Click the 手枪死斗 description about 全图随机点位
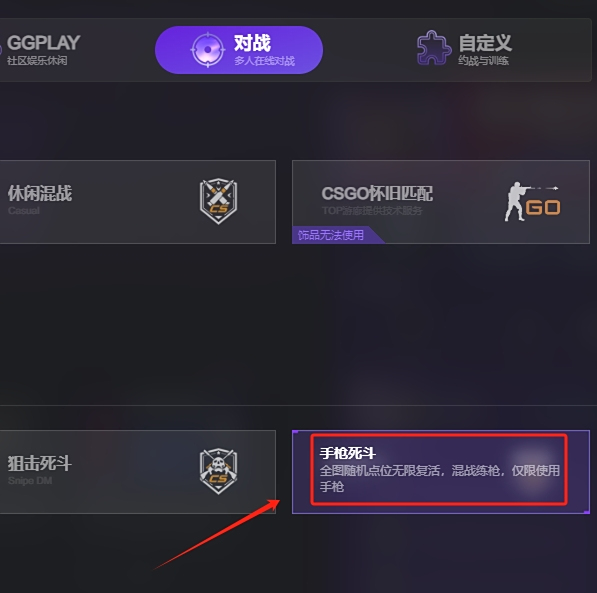597x593 pixels. point(440,478)
